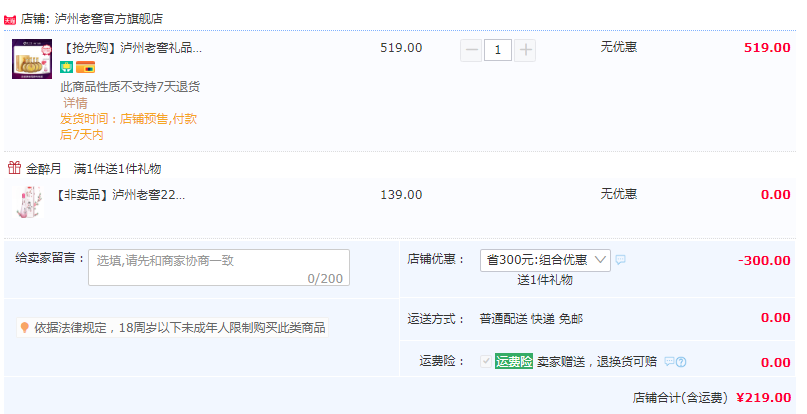
Task: Click the ¥219.00 shop total
Action: (x=764, y=398)
